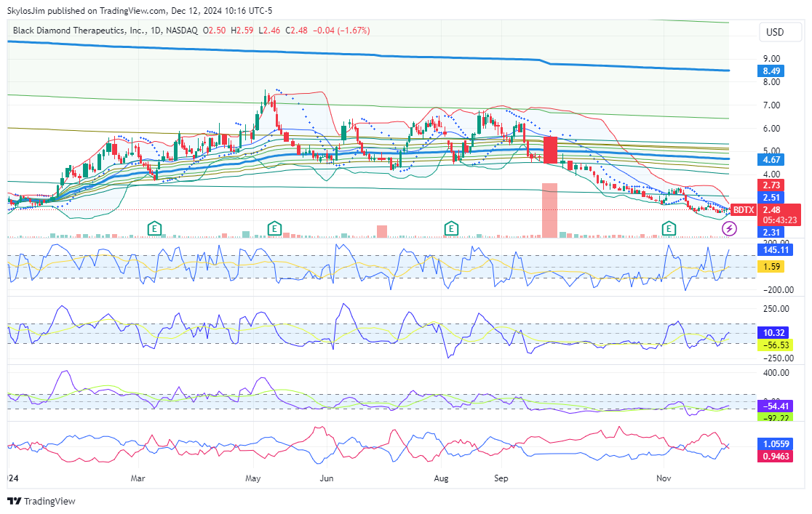Select the 4.67 blue price label
This screenshot has height=514, width=812.
point(772,158)
